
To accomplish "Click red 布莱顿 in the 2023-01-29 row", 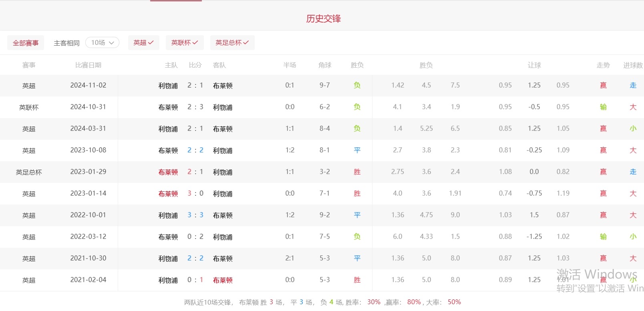I will (168, 172).
